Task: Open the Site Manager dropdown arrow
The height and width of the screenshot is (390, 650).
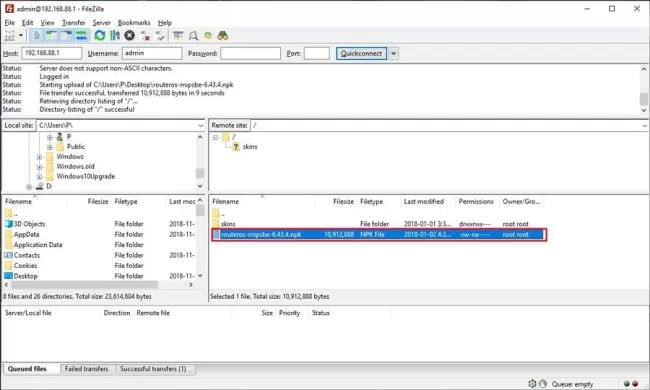Action: point(21,36)
